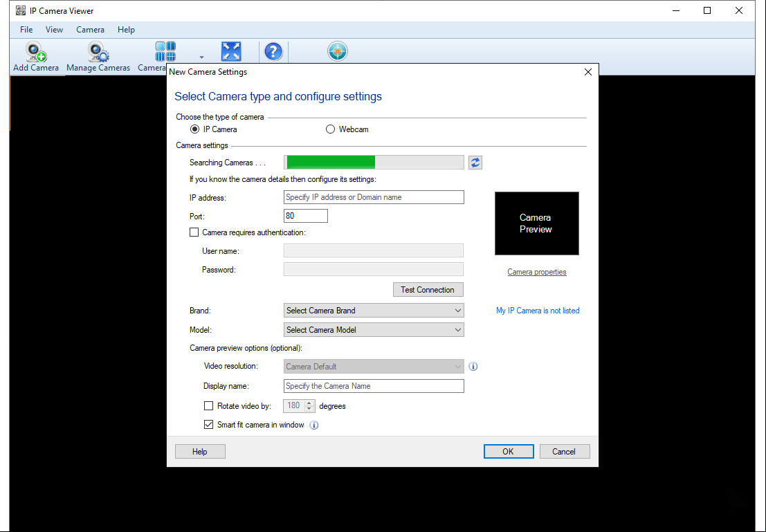Screen dimensions: 766x532
Task: Tick the Rotate video by checkbox
Action: [x=208, y=406]
